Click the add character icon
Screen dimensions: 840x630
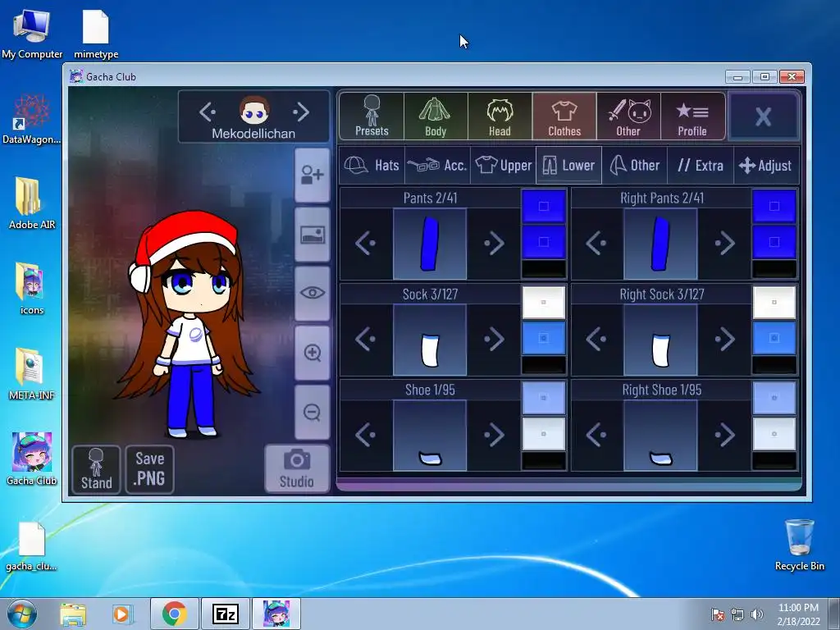pyautogui.click(x=313, y=176)
